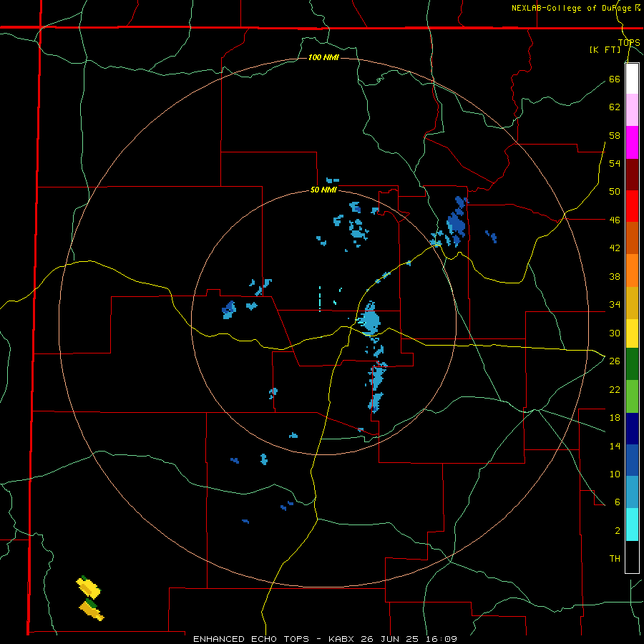Click the '[K FT]' units label
Image resolution: width=644 pixels, height=644 pixels.
[605, 50]
